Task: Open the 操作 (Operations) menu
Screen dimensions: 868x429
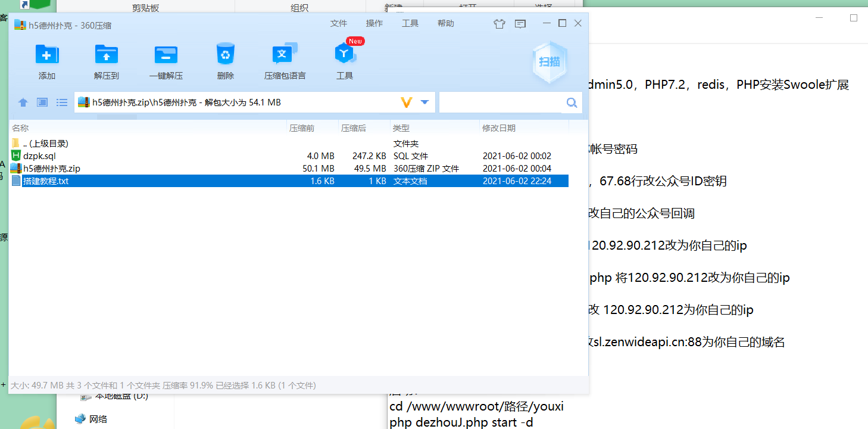Action: (374, 23)
